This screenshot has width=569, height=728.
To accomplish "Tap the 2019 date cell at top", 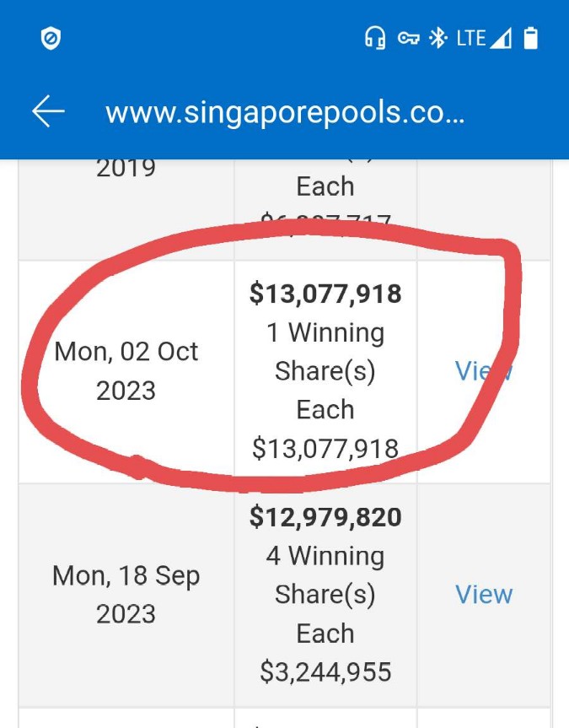I will (126, 169).
